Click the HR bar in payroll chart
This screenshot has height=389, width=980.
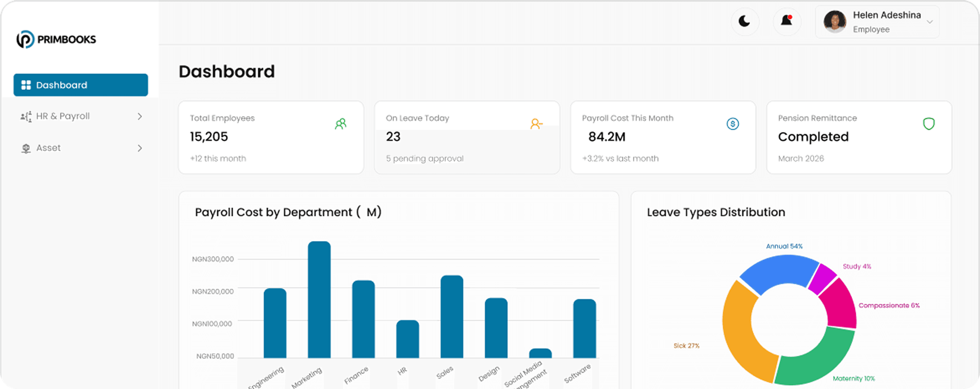[x=408, y=339]
